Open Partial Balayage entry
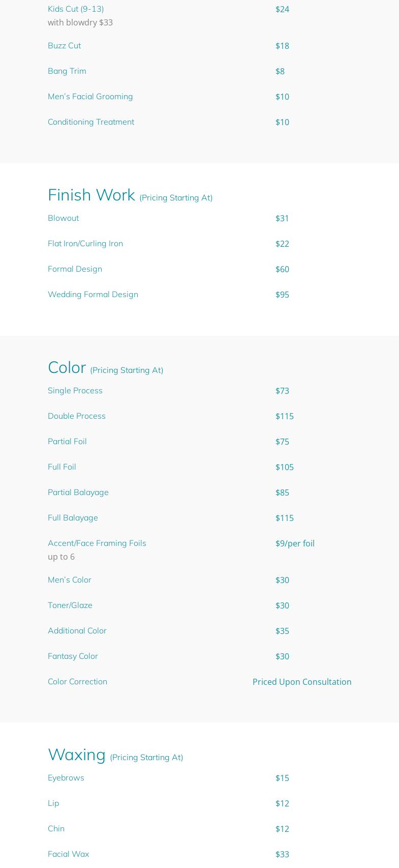399x868 pixels. [x=78, y=492]
